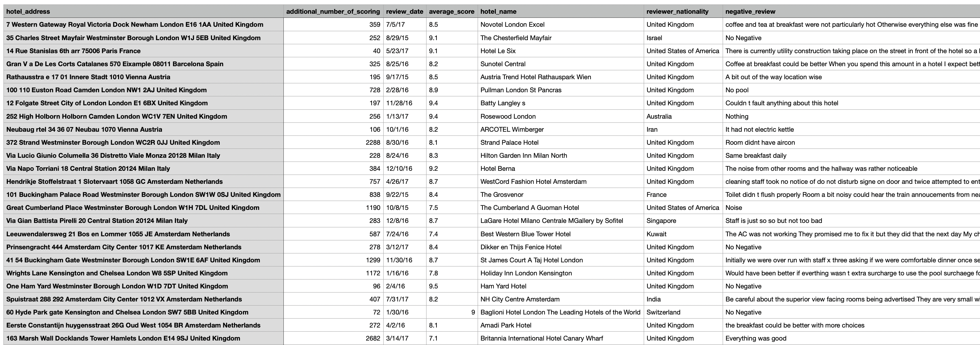The width and height of the screenshot is (980, 345).
Task: Select The Chesterfield Mayfair hotel name
Action: pos(561,38)
